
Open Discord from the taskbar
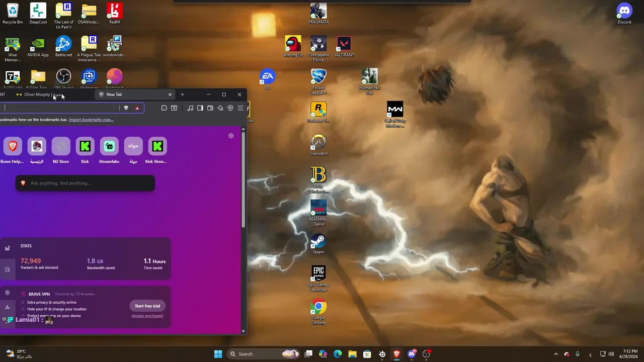click(x=412, y=354)
